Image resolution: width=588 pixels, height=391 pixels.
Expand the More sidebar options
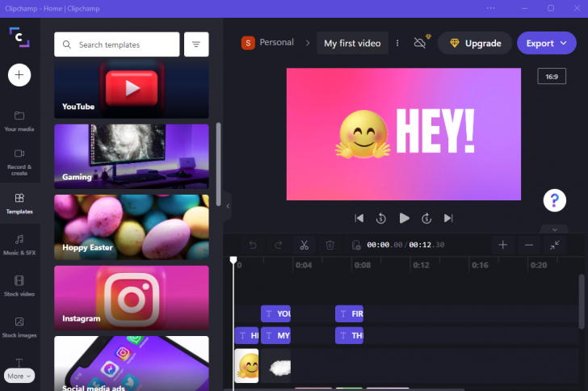coord(19,376)
